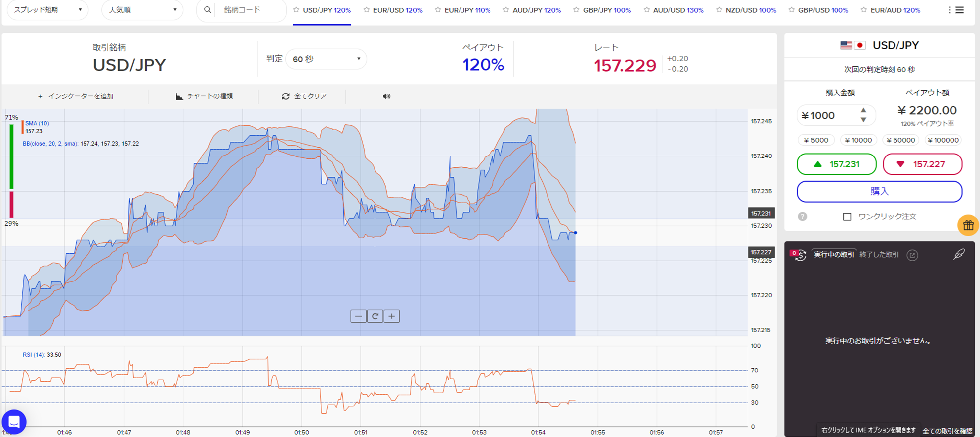
Task: Reset chart zoom with refresh button
Action: click(375, 316)
